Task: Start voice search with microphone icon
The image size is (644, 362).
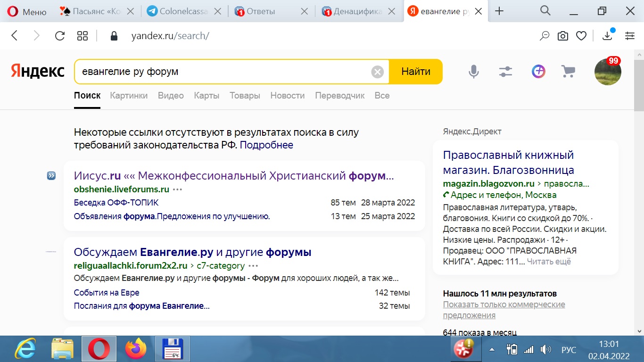Action: coord(474,72)
